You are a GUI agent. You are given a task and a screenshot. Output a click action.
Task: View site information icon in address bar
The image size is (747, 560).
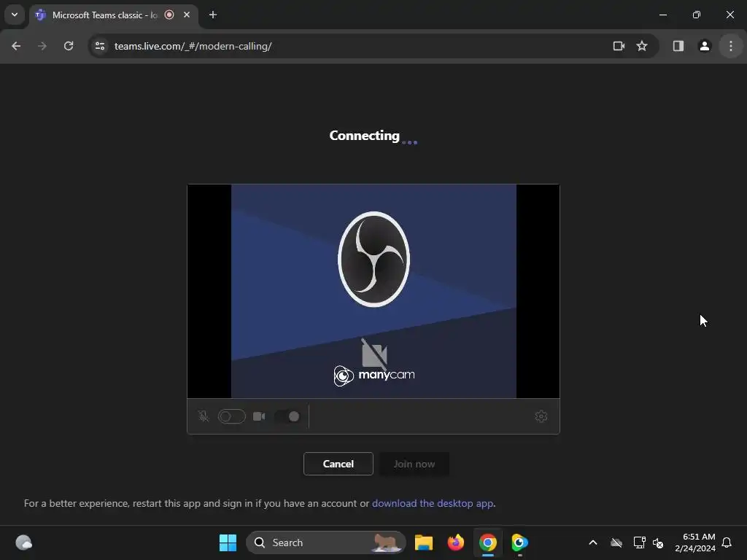100,46
